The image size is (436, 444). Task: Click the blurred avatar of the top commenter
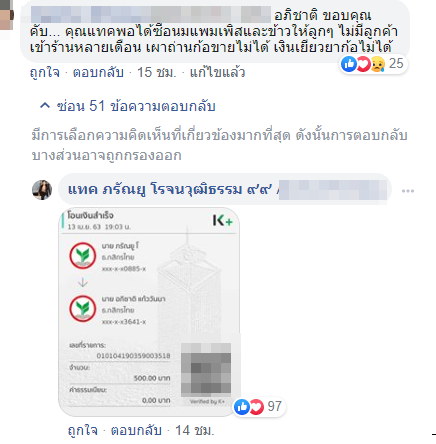pos(7,15)
